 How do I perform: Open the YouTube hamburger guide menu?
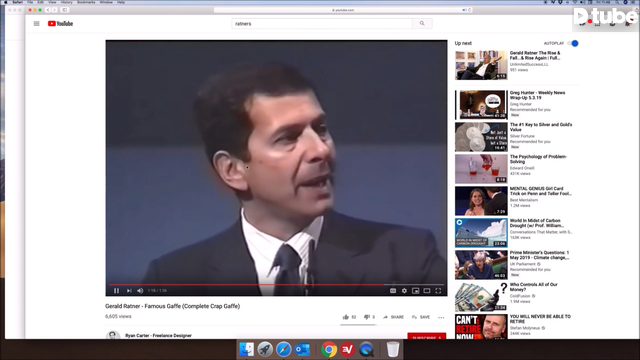point(36,24)
